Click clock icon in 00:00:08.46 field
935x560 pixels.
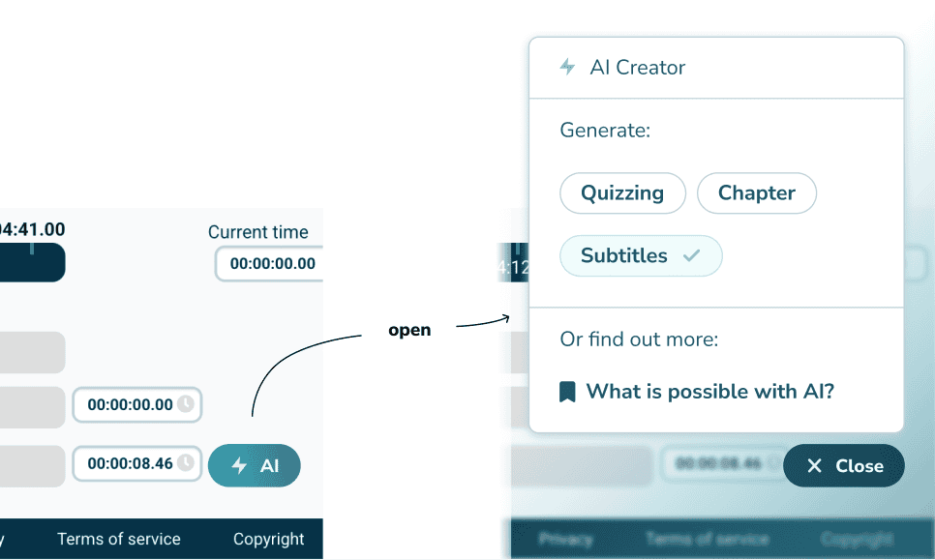tap(186, 463)
